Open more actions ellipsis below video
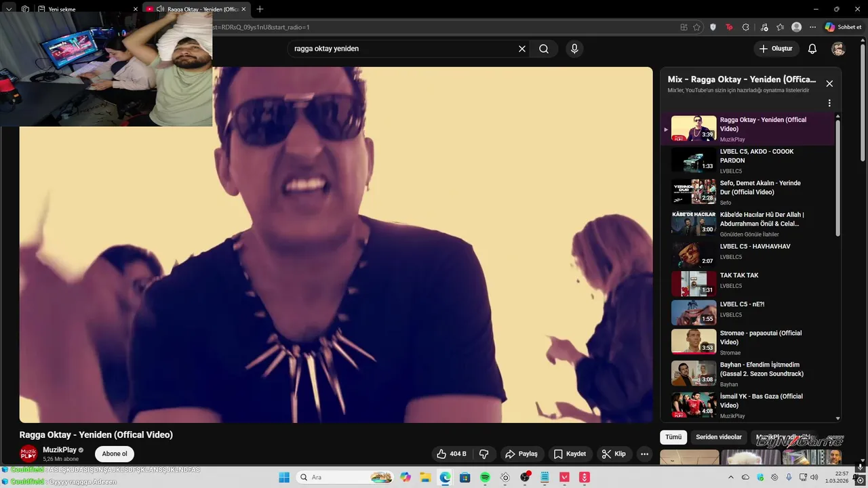The width and height of the screenshot is (868, 488). tap(645, 454)
